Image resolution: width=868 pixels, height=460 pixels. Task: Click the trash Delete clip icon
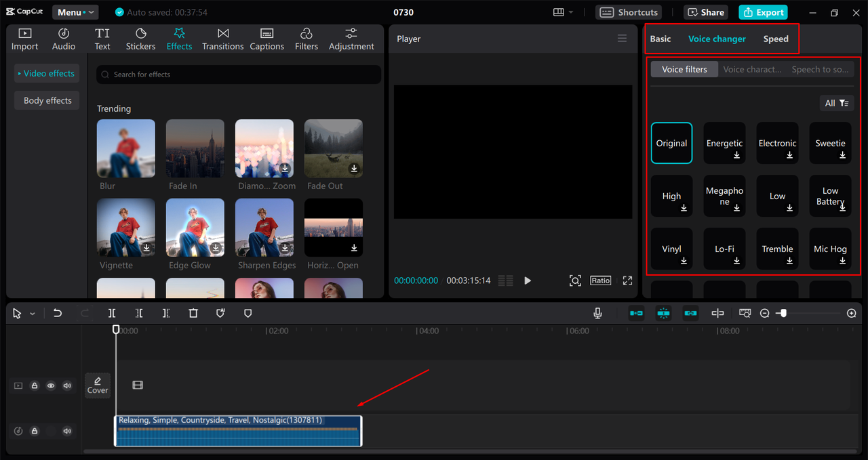(193, 313)
